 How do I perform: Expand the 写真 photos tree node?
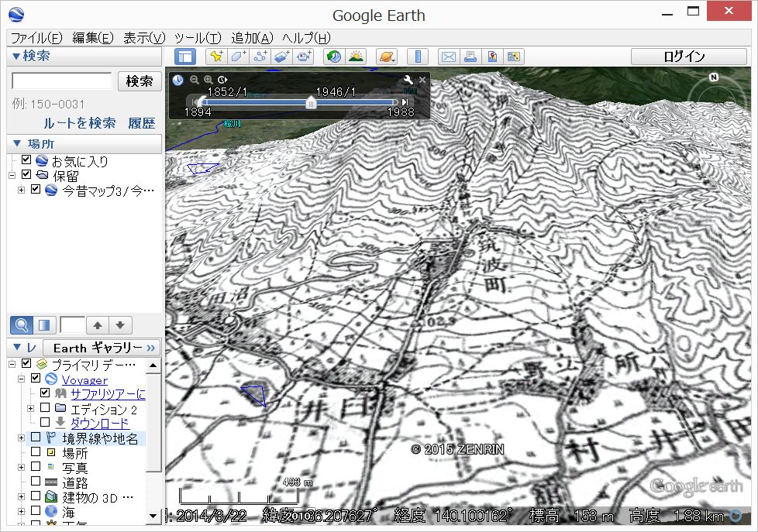tap(21, 468)
